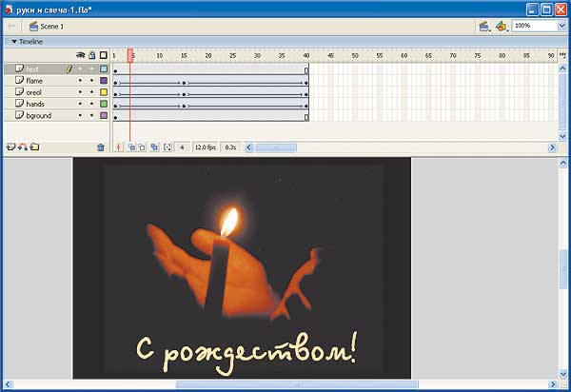Click the Center Frame button
Image resolution: width=571 pixels, height=392 pixels.
pyautogui.click(x=119, y=147)
